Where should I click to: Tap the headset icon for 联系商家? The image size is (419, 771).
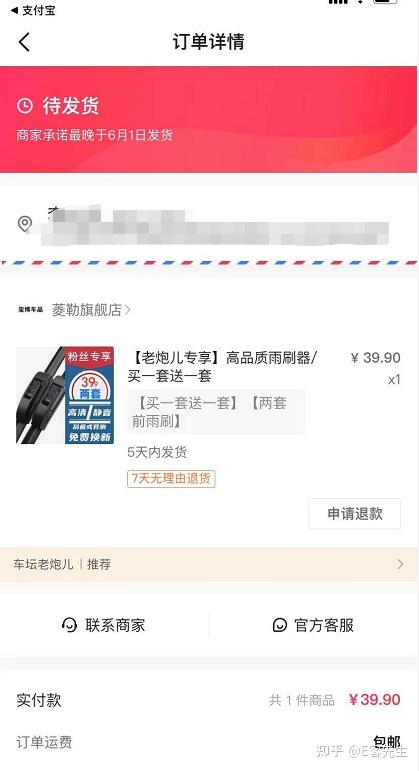point(69,625)
